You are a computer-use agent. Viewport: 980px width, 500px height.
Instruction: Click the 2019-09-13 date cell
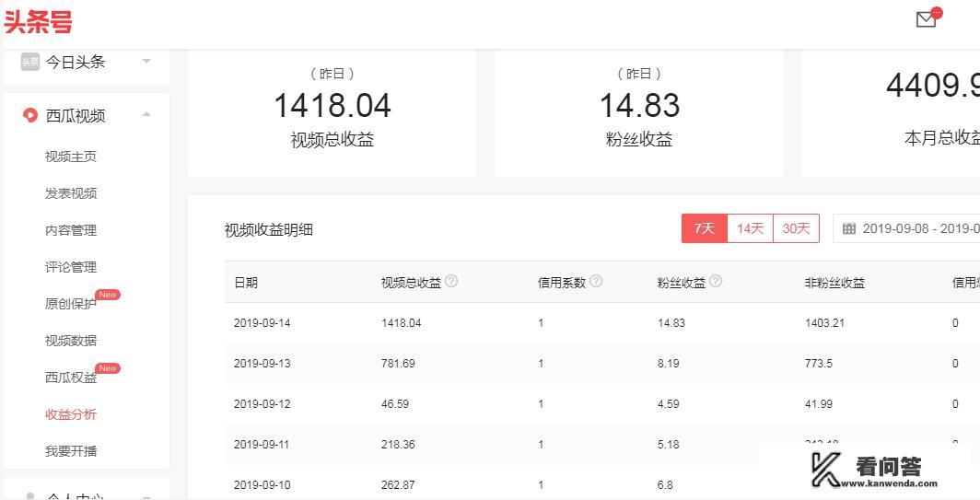(x=262, y=363)
